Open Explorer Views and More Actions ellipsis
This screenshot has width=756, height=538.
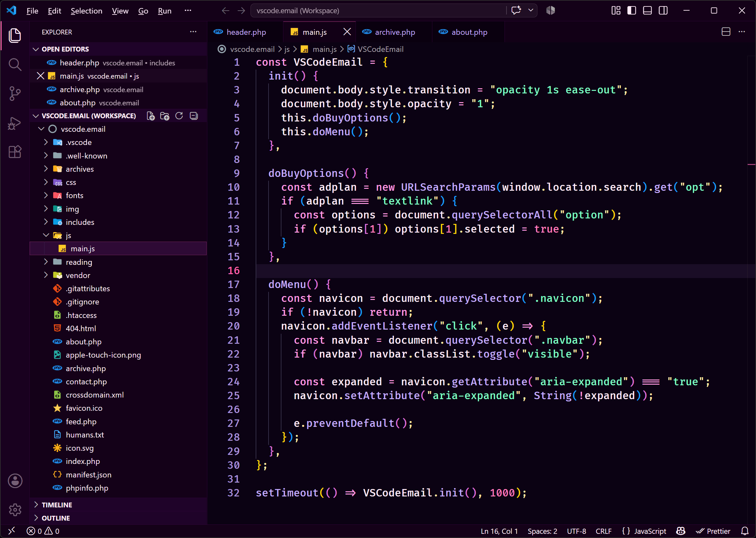coord(193,32)
